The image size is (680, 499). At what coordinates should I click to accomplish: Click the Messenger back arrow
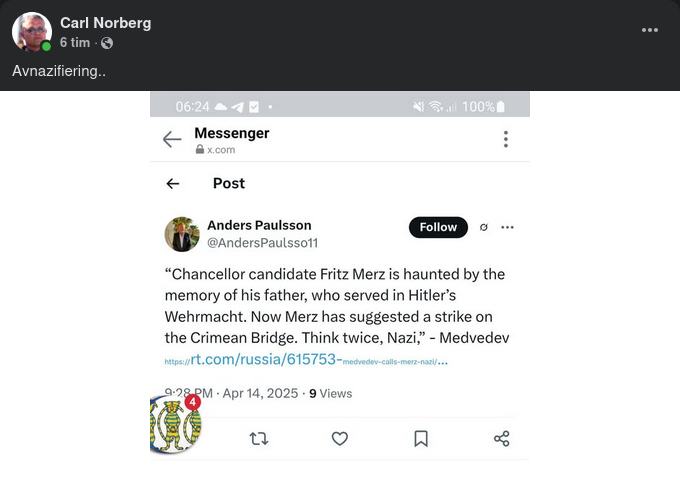[x=172, y=140]
